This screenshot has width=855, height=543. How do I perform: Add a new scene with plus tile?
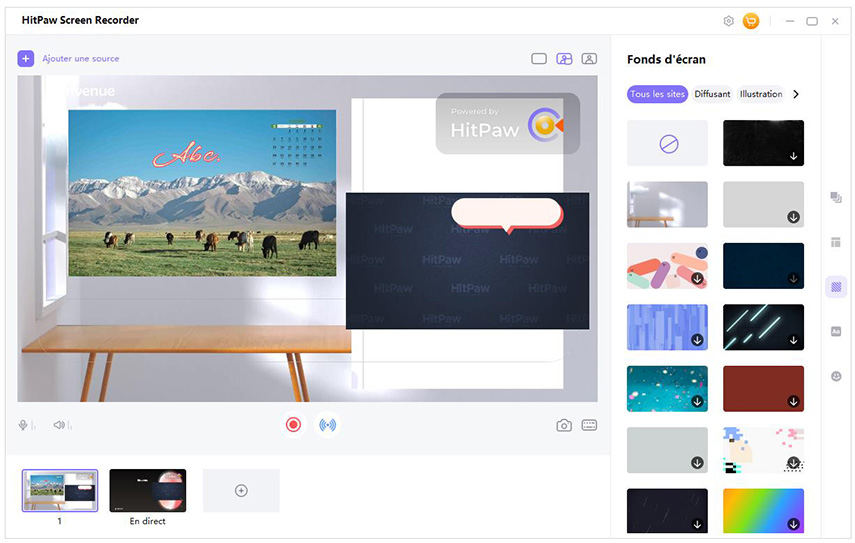pyautogui.click(x=241, y=490)
